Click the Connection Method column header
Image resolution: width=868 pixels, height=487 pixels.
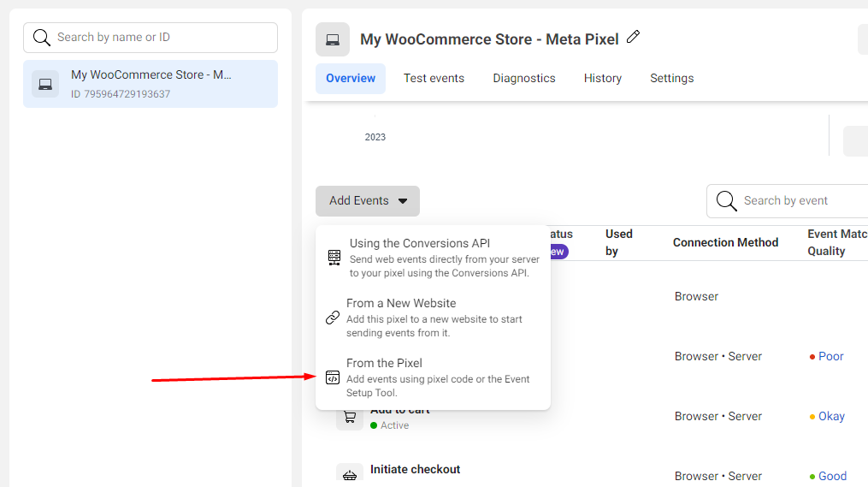[x=726, y=242]
